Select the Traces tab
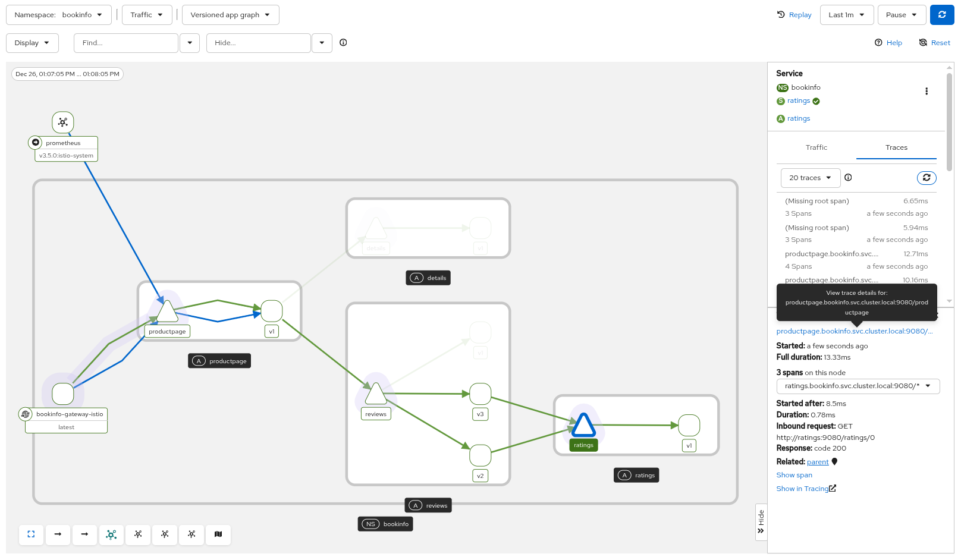Image resolution: width=961 pixels, height=560 pixels. click(896, 147)
